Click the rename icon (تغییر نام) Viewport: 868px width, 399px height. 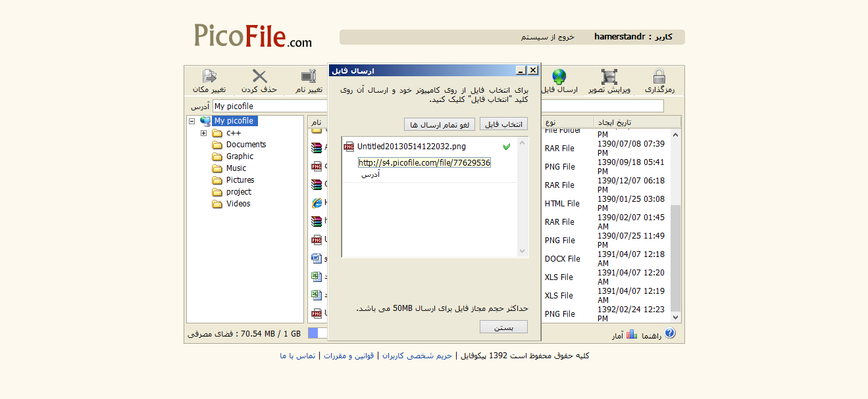point(309,77)
